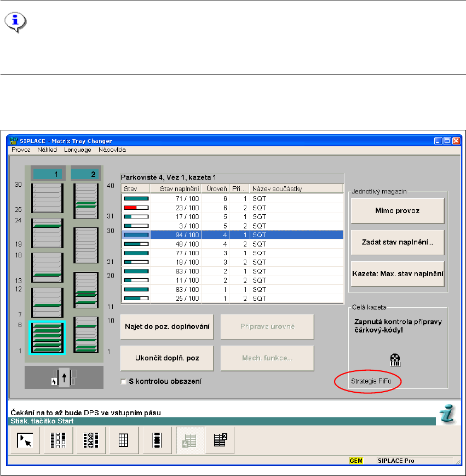Click the Stav naplnění column header

174,189
